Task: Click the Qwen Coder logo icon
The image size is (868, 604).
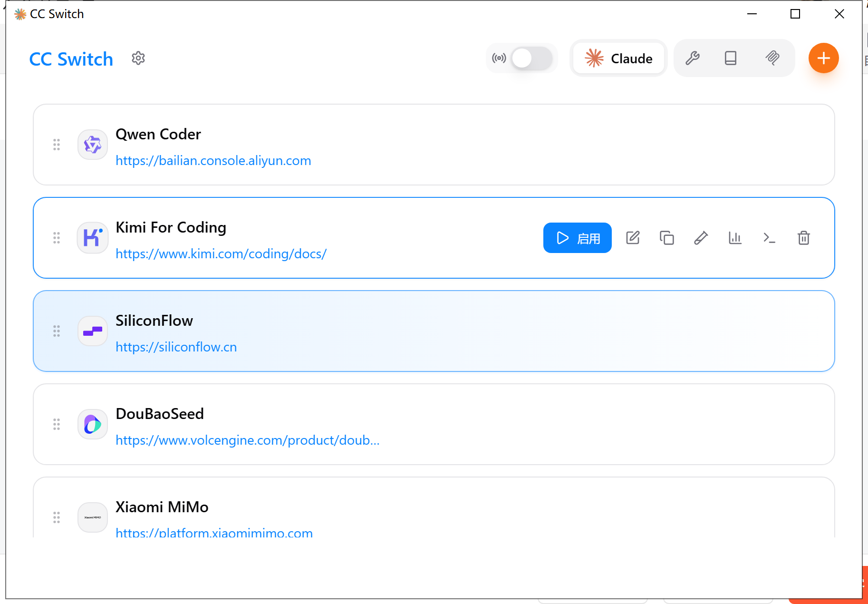Action: [93, 145]
